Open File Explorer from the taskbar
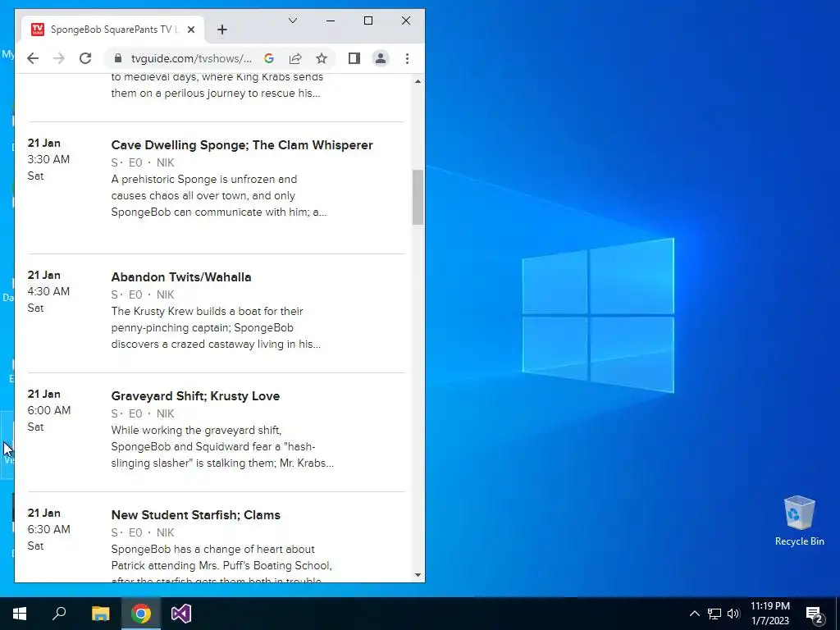This screenshot has width=840, height=630. point(100,614)
